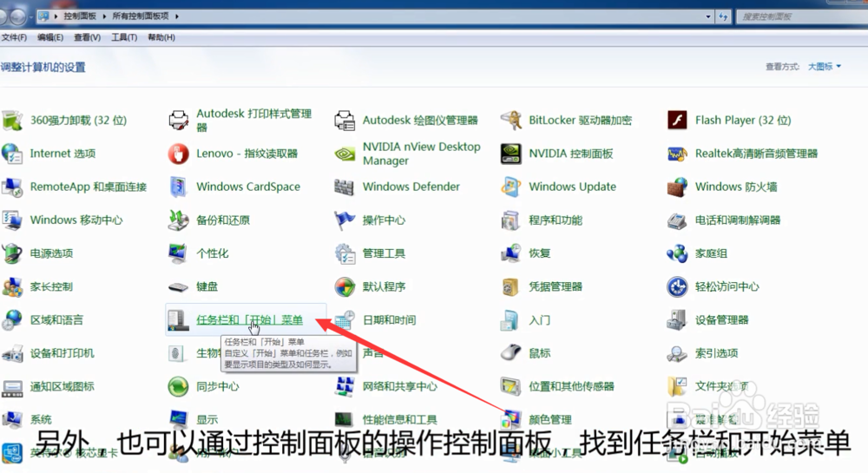Open the Windows Defender icon
Viewport: 868px width, 473px height.
point(345,187)
